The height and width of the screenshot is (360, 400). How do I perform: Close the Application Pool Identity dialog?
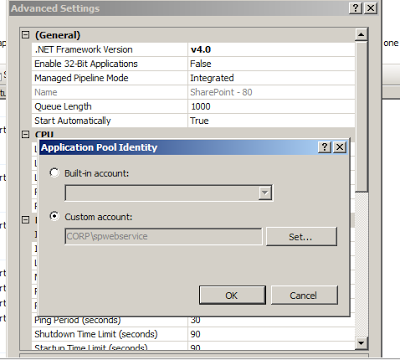click(x=339, y=147)
